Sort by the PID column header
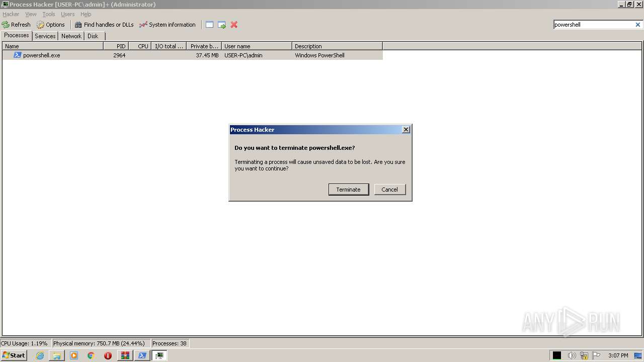Screen dimensions: 644x362 pos(116,46)
